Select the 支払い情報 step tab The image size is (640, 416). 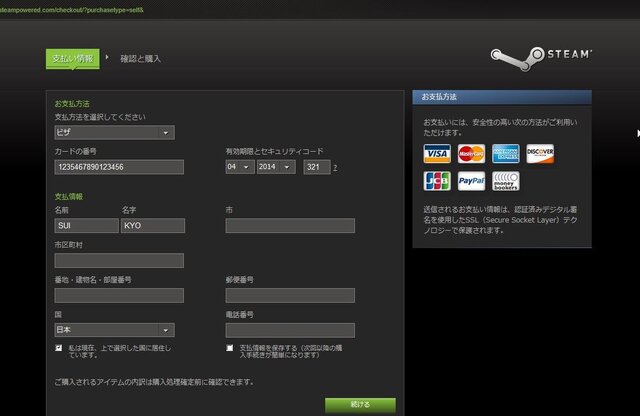pyautogui.click(x=73, y=58)
